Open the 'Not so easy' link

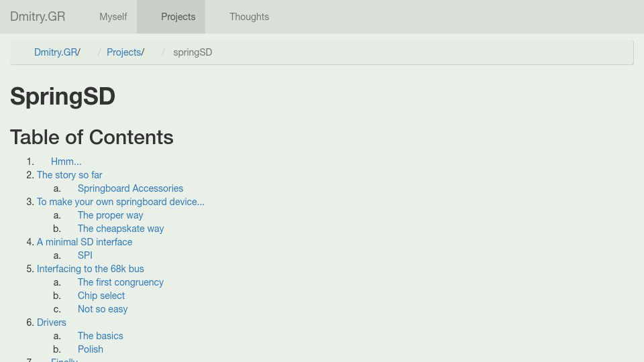click(103, 309)
